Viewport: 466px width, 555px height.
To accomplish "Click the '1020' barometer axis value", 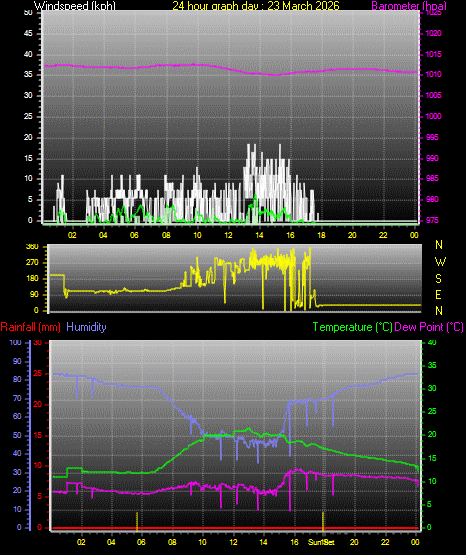I will (433, 34).
